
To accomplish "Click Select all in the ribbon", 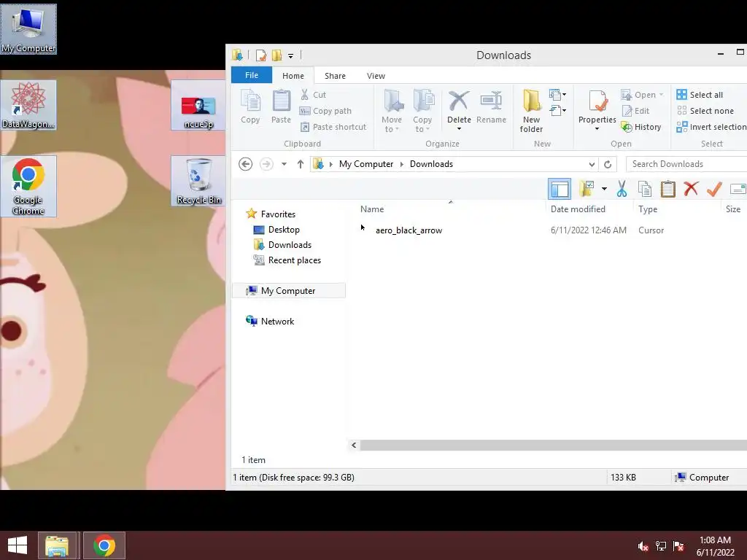I will pyautogui.click(x=700, y=95).
